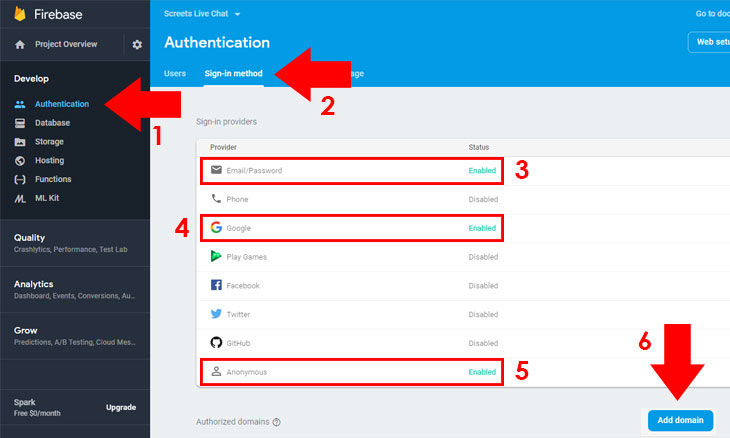The width and height of the screenshot is (730, 438).
Task: Click the Google G logo icon
Action: (216, 227)
